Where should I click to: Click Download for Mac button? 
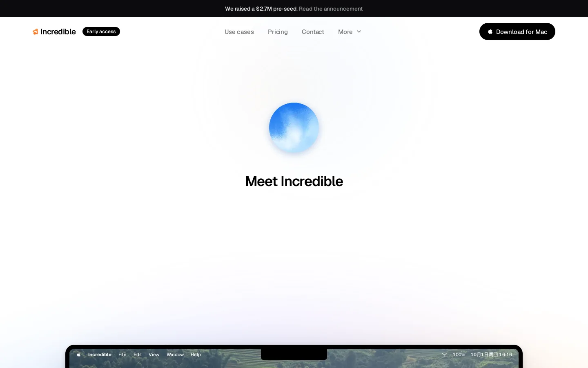click(x=517, y=31)
